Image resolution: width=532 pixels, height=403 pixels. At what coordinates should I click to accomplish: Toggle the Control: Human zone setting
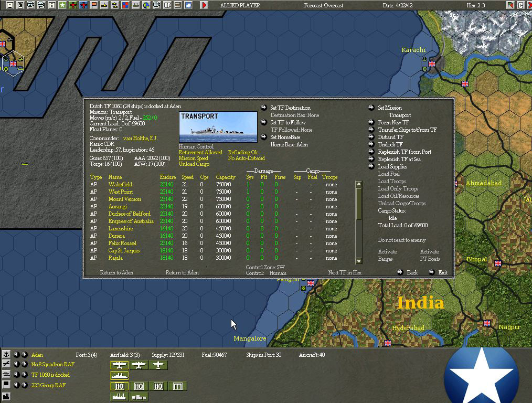coord(266,273)
